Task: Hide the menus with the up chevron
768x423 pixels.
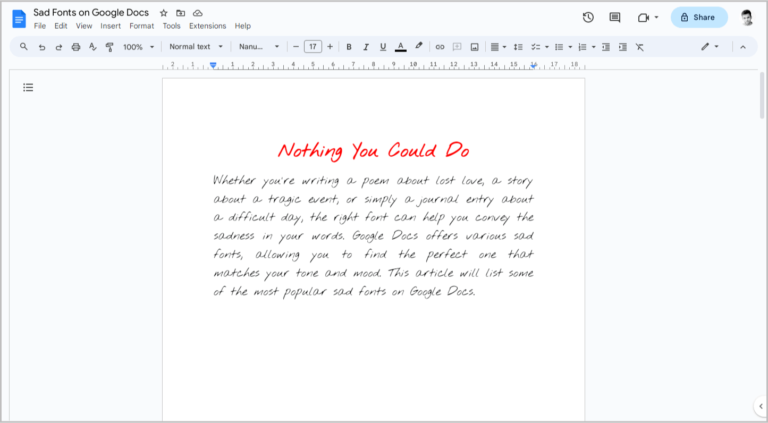Action: pos(743,47)
